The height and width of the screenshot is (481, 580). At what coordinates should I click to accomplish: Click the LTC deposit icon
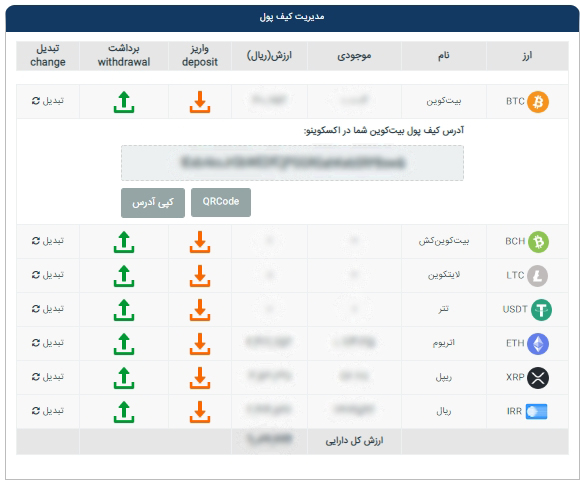coord(200,276)
